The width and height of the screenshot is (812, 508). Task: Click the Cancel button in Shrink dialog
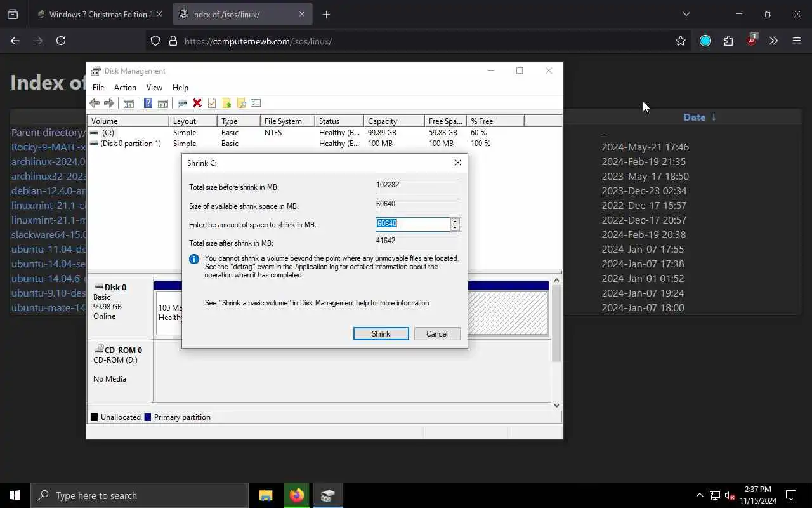pyautogui.click(x=436, y=334)
